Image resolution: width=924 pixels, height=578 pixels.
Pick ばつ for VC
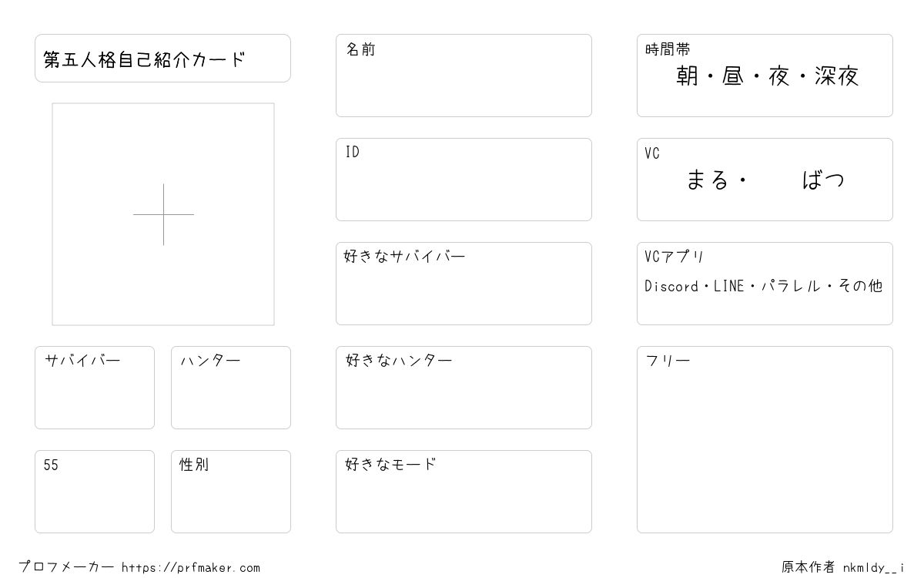[823, 180]
